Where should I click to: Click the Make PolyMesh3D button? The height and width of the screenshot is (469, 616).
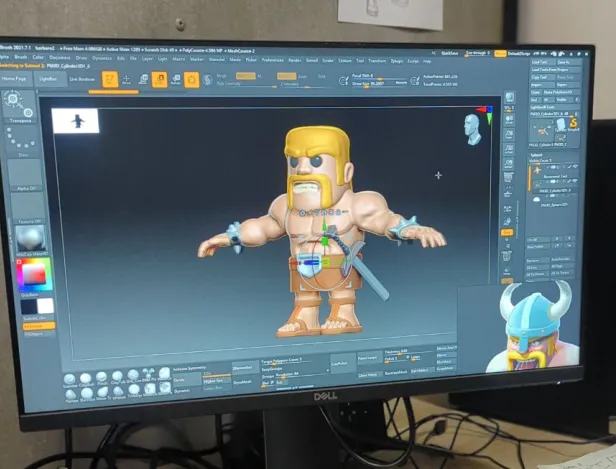coord(561,92)
